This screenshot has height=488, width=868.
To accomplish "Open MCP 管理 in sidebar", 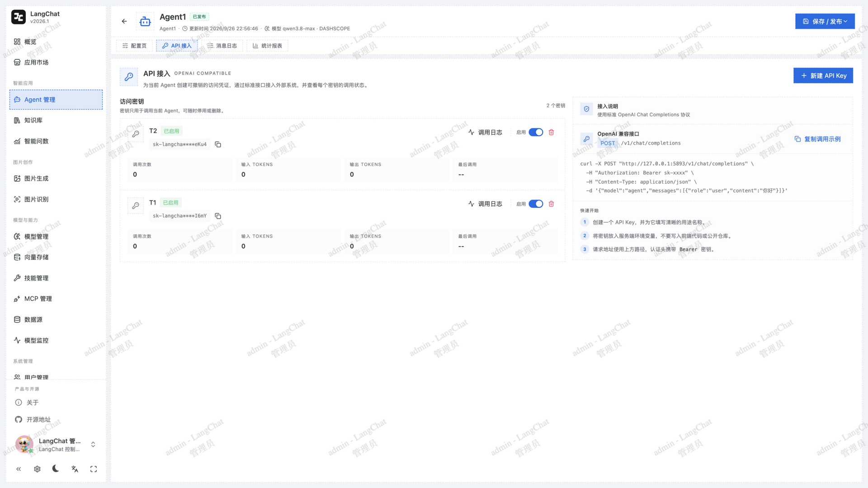I will click(x=56, y=299).
